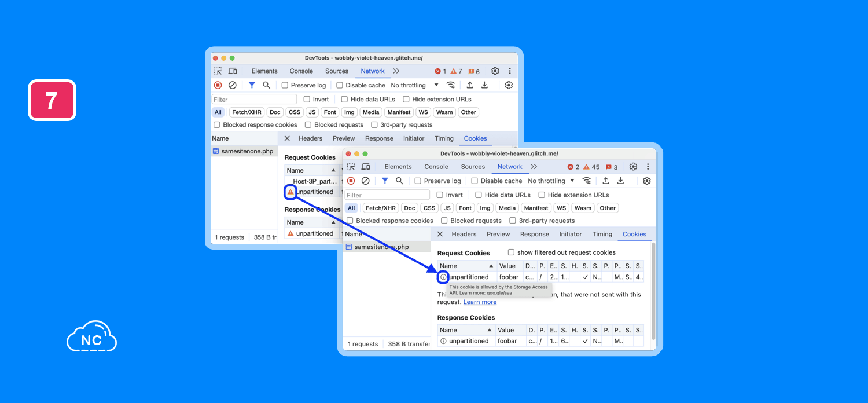The image size is (868, 403).
Task: Toggle filter funnel icon in back window
Action: point(252,85)
